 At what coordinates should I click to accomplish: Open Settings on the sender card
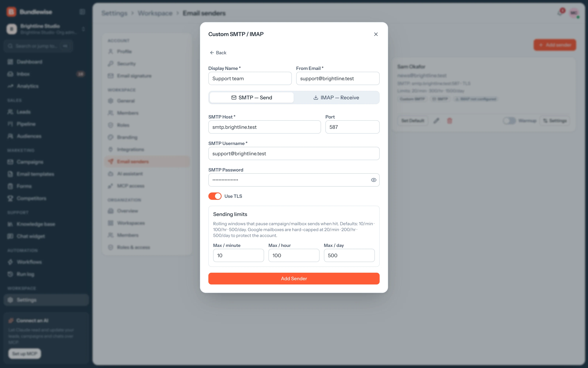(x=555, y=121)
